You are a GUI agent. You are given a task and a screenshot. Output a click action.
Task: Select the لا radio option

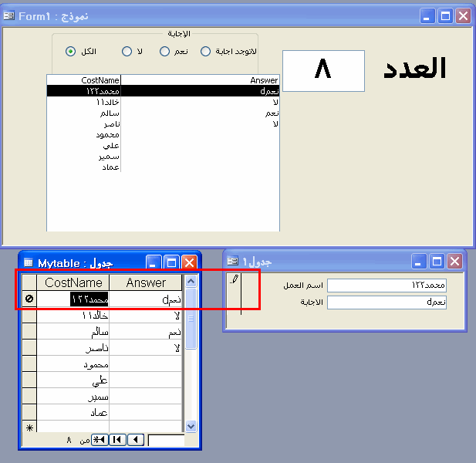tap(127, 51)
